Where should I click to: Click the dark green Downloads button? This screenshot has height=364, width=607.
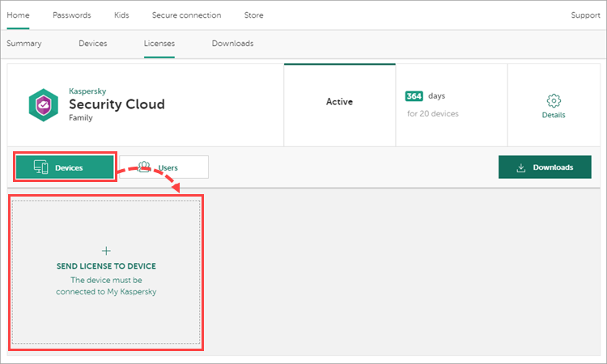[x=545, y=167]
